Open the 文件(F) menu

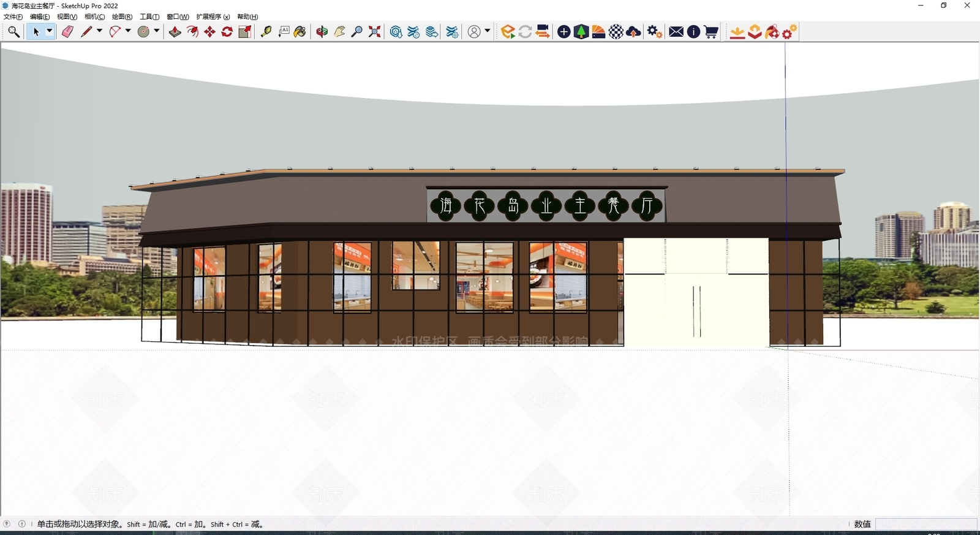coord(13,17)
